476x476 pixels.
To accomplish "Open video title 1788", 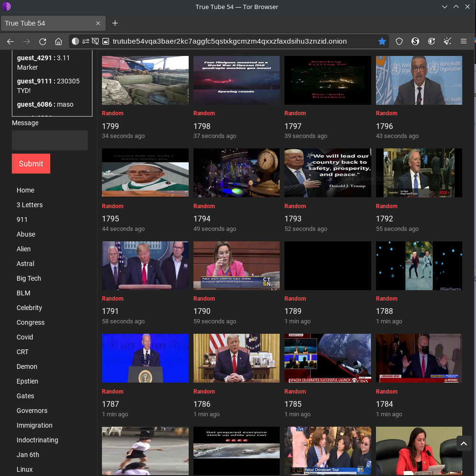I will pos(384,311).
